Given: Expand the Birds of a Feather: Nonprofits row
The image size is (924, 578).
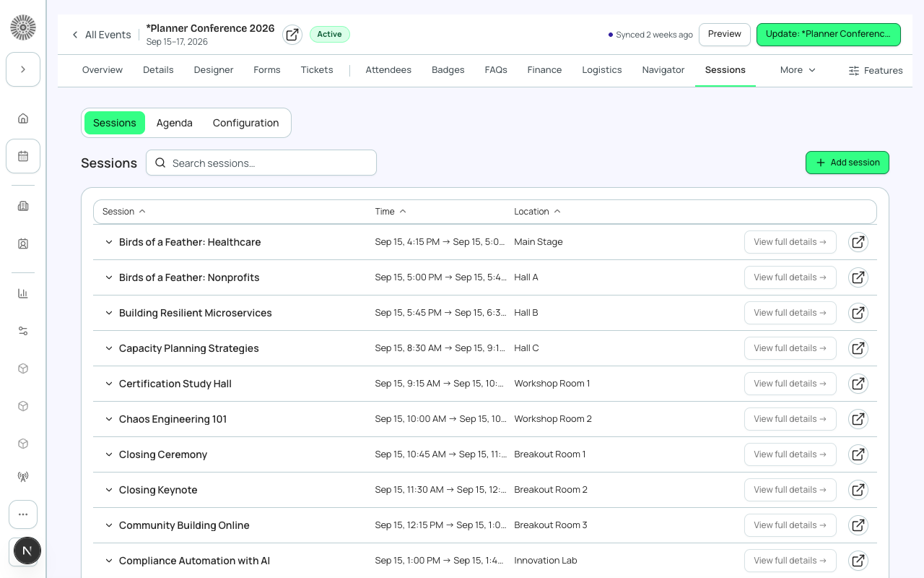Looking at the screenshot, I should point(109,277).
